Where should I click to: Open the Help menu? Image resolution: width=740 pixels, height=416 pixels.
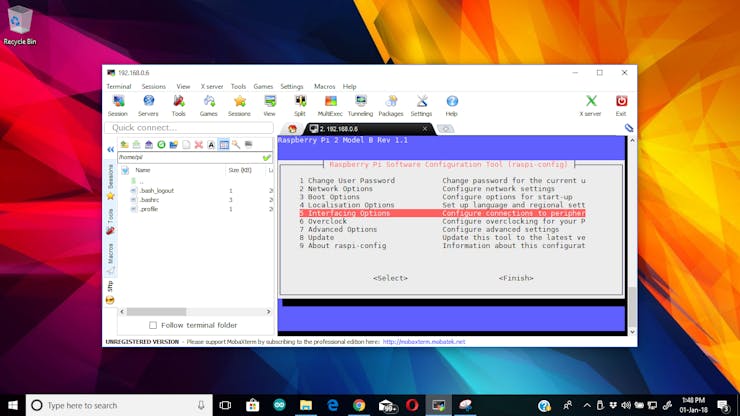(349, 86)
